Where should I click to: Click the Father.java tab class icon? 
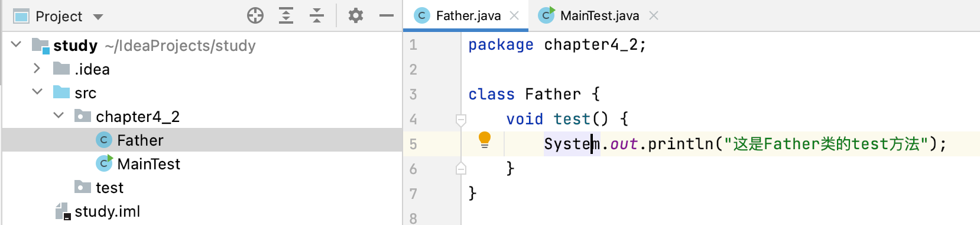coord(422,16)
